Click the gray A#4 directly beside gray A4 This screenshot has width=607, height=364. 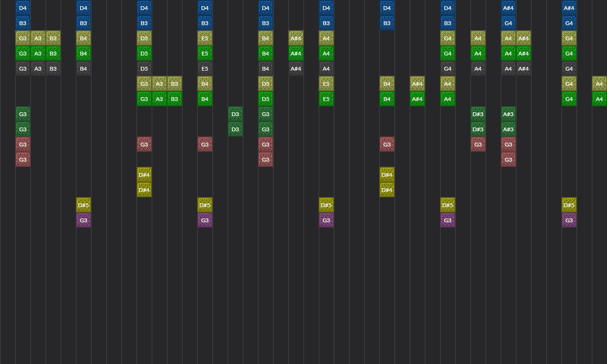click(x=524, y=69)
